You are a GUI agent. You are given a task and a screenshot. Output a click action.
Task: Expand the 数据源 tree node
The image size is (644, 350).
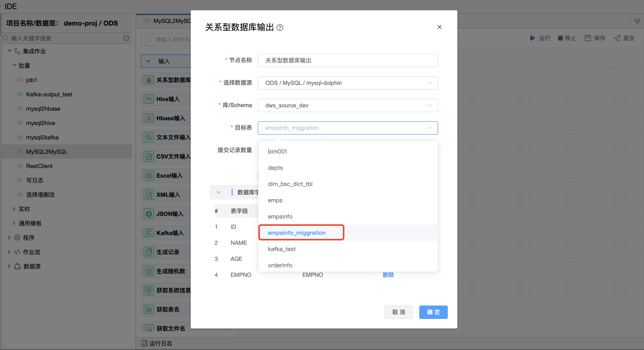click(x=10, y=266)
